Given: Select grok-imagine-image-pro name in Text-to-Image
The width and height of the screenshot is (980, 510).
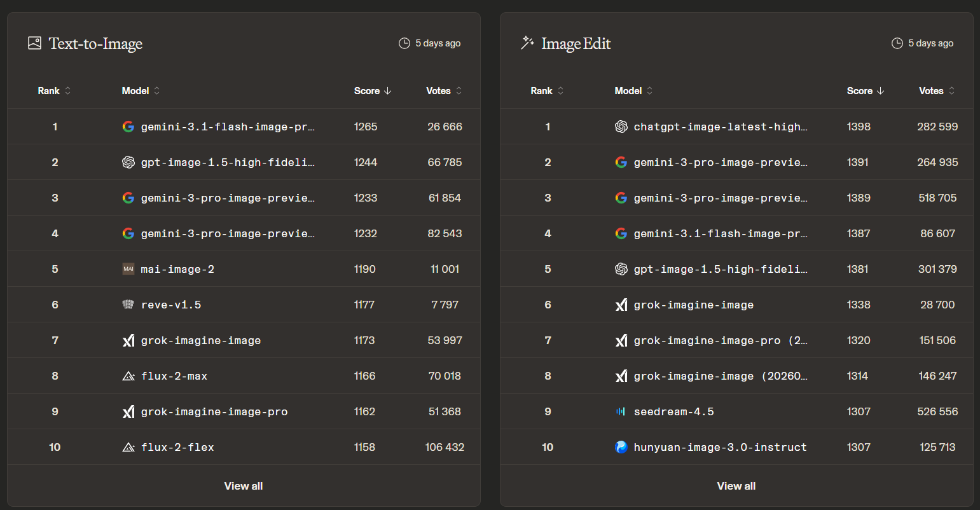Looking at the screenshot, I should coord(214,411).
